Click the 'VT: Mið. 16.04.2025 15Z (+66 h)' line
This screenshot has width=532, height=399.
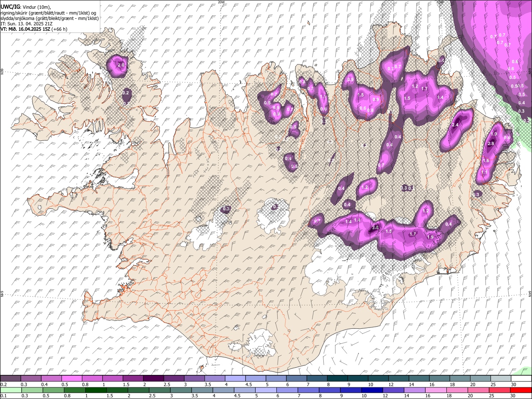[x=34, y=29]
